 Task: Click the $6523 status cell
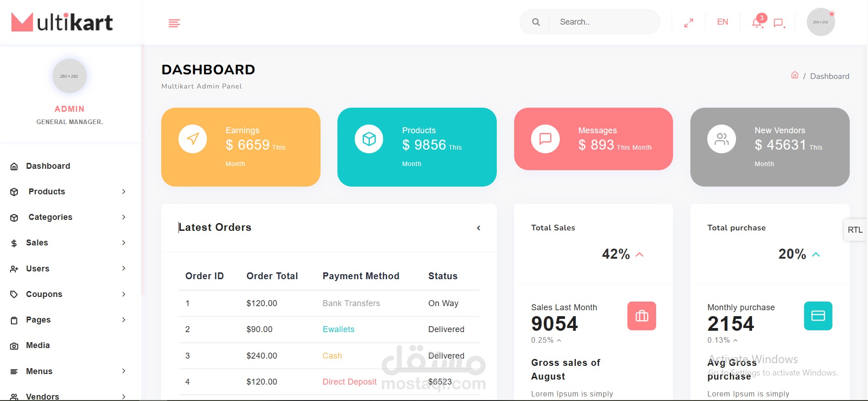440,382
